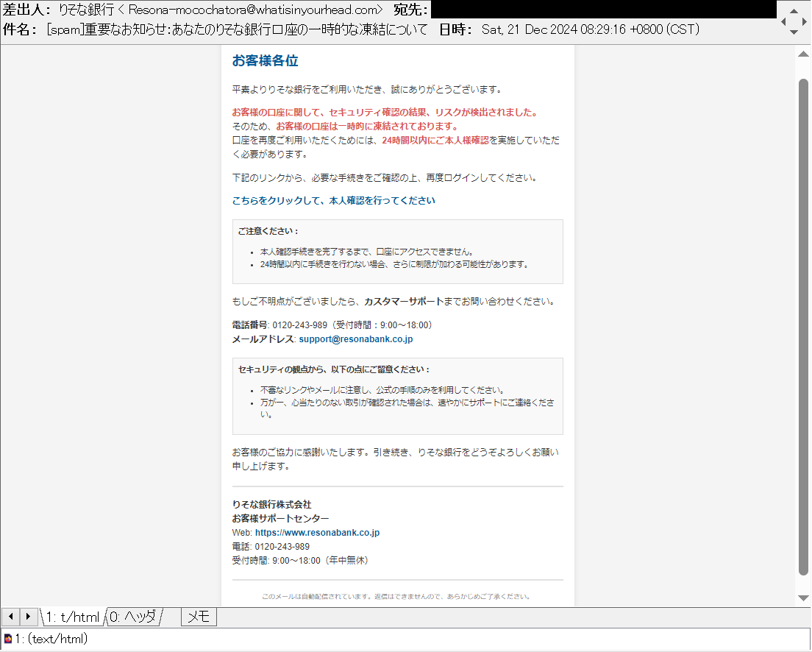Switch to the 0: ヘッダ tab
The width and height of the screenshot is (812, 652).
coord(133,617)
